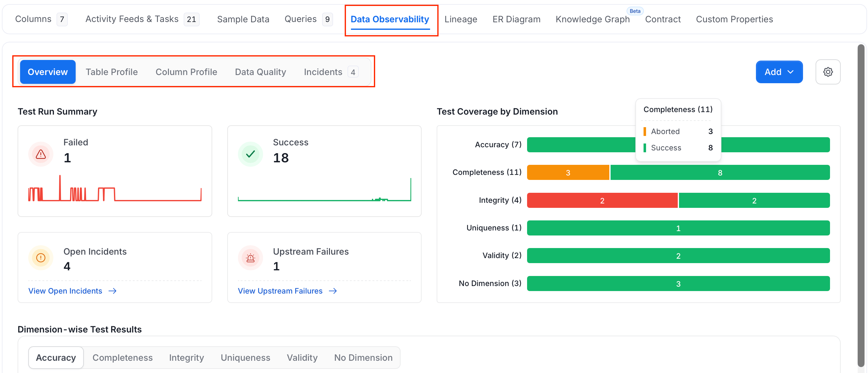Click View Open Incidents link

point(65,291)
